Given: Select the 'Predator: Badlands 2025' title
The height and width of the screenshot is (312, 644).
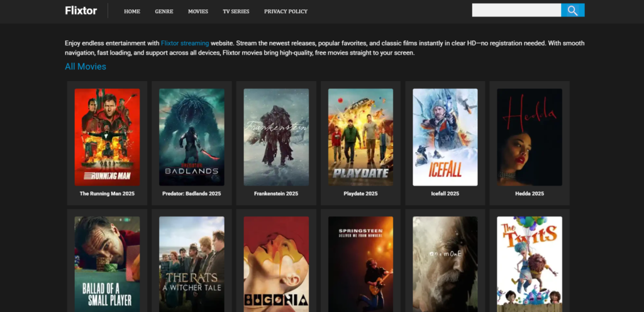Looking at the screenshot, I should pos(192,194).
